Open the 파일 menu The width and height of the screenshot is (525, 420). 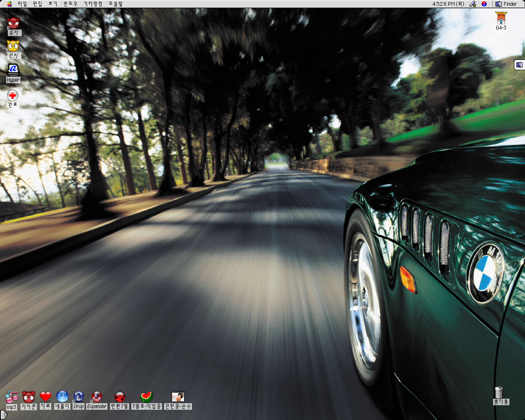pyautogui.click(x=22, y=4)
